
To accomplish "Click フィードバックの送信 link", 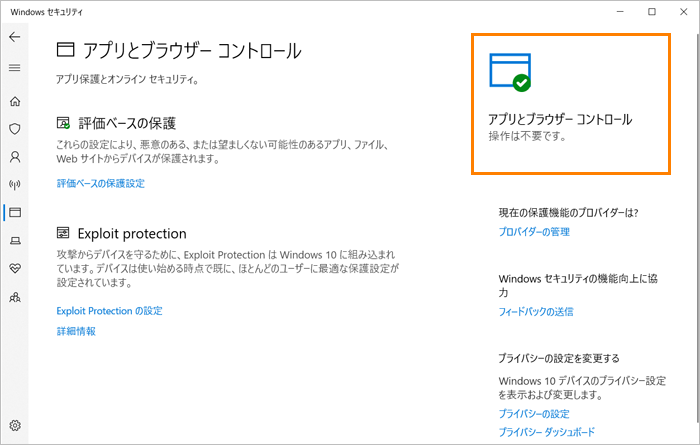I will [x=536, y=312].
